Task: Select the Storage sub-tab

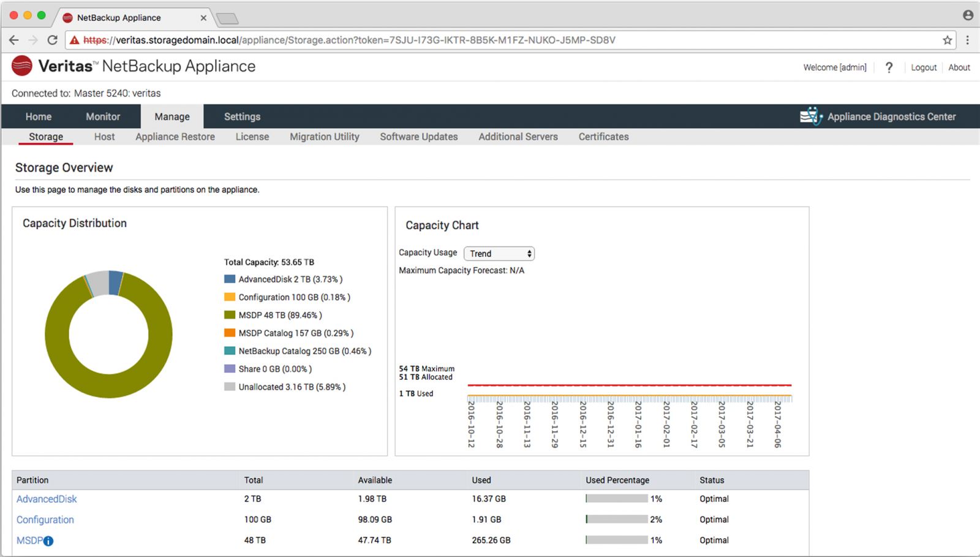Action: (46, 137)
